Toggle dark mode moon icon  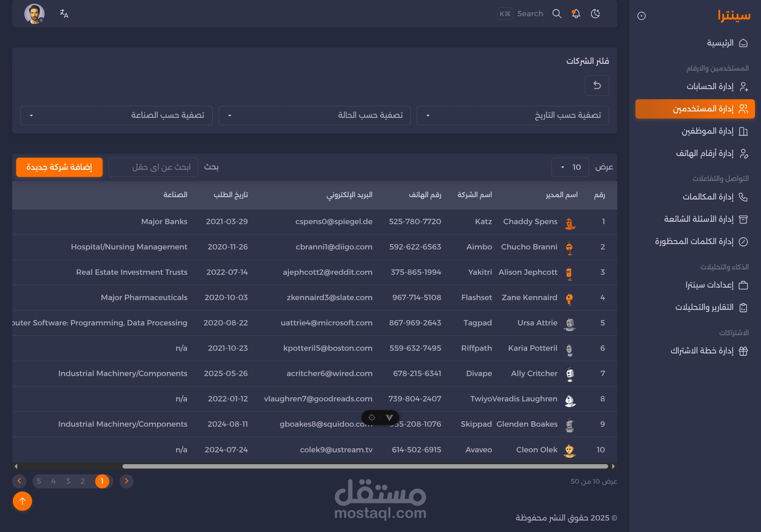point(596,14)
